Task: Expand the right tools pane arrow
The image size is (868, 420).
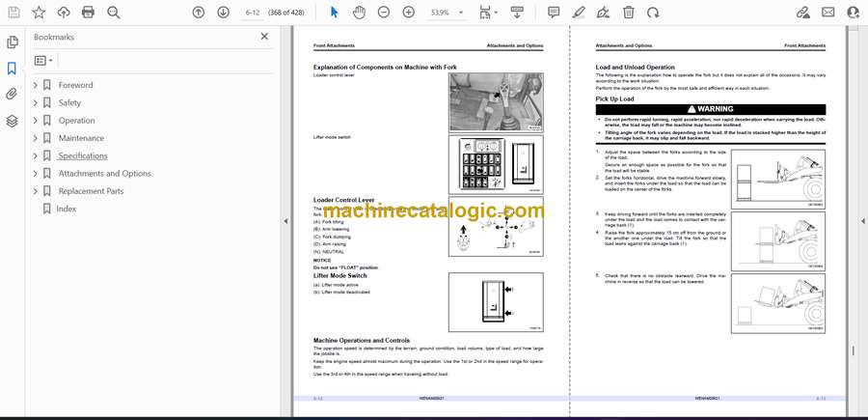Action: click(x=862, y=221)
